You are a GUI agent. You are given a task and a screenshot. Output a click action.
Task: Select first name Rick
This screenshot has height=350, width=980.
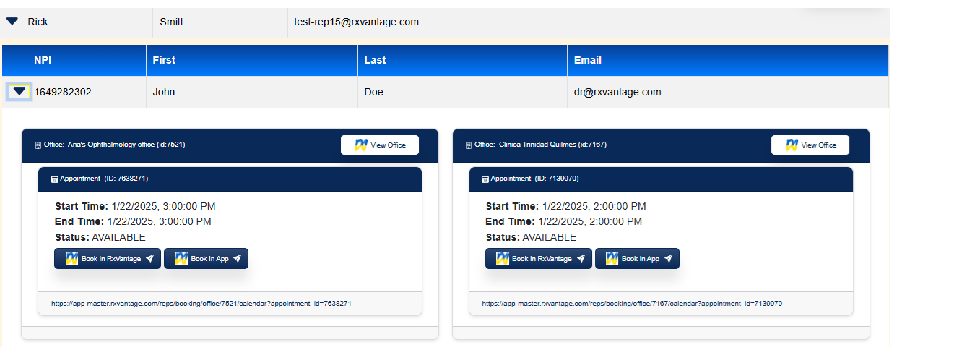(38, 22)
